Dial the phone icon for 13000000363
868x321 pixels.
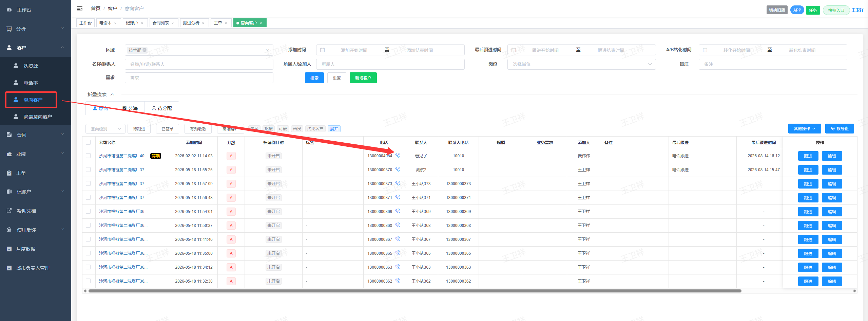coord(398,267)
